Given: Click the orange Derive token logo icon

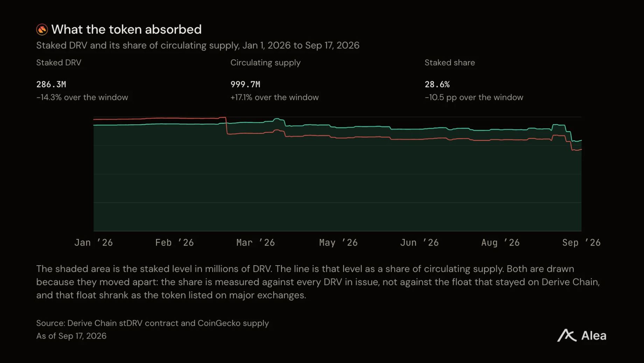Looking at the screenshot, I should pos(42,29).
